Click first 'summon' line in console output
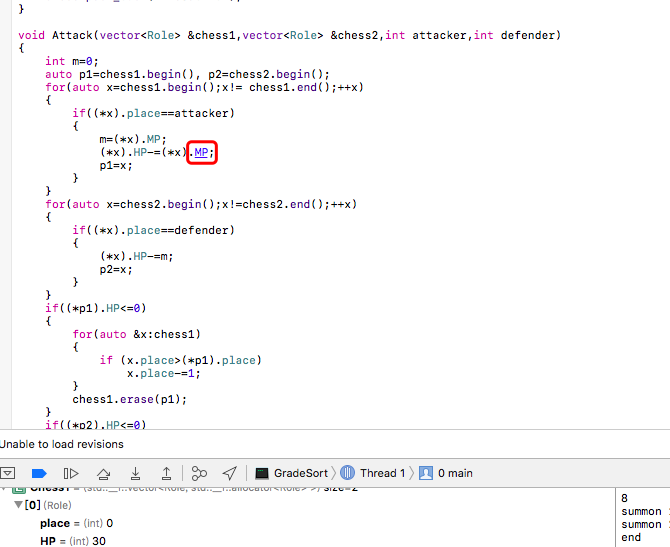 coord(641,511)
